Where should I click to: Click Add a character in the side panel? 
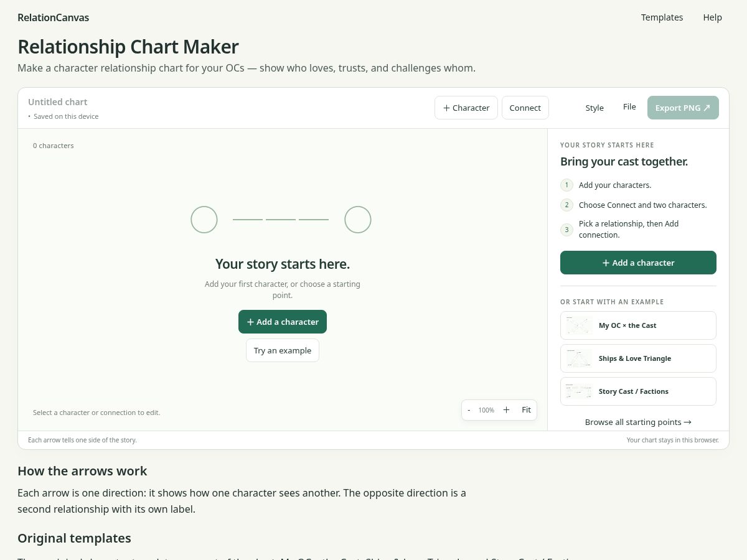point(638,263)
